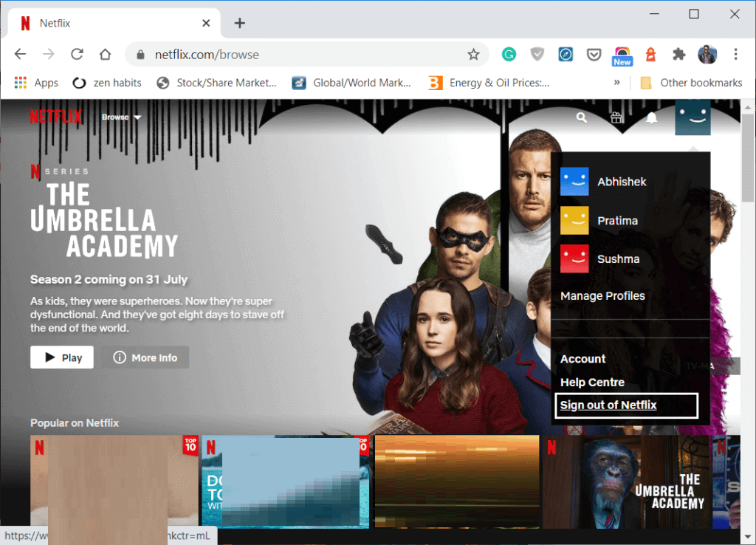The image size is (756, 545).
Task: View site information via the padlock icon
Action: [140, 55]
